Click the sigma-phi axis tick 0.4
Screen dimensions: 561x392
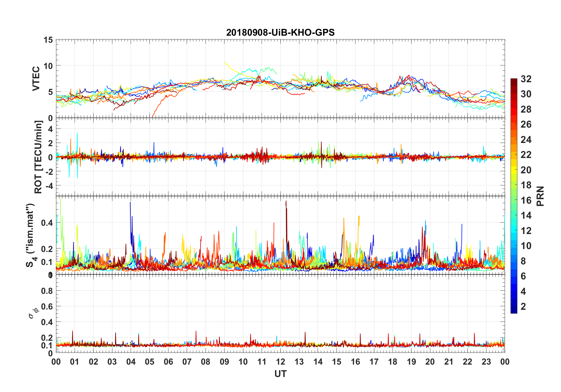(x=47, y=322)
